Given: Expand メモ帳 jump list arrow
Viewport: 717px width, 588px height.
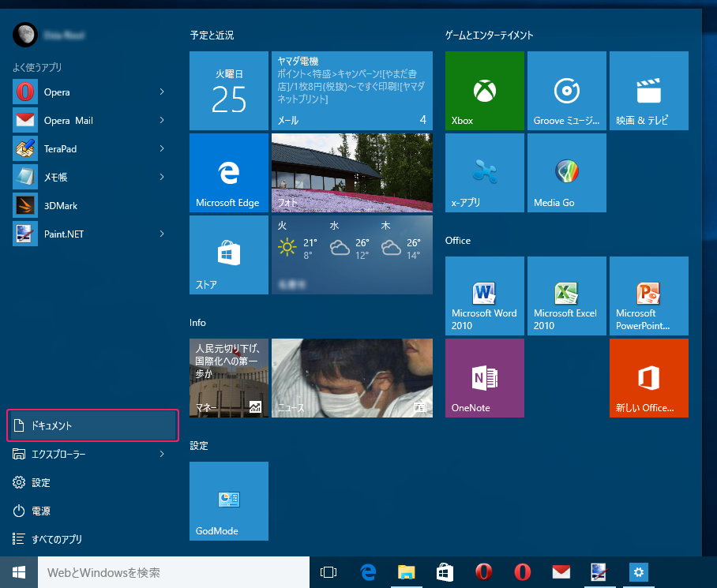Looking at the screenshot, I should (x=162, y=177).
